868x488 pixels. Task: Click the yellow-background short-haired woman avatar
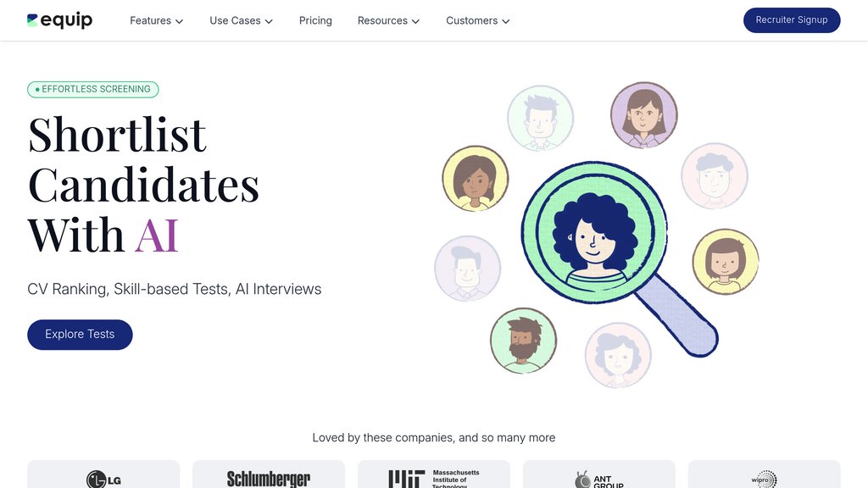(725, 262)
